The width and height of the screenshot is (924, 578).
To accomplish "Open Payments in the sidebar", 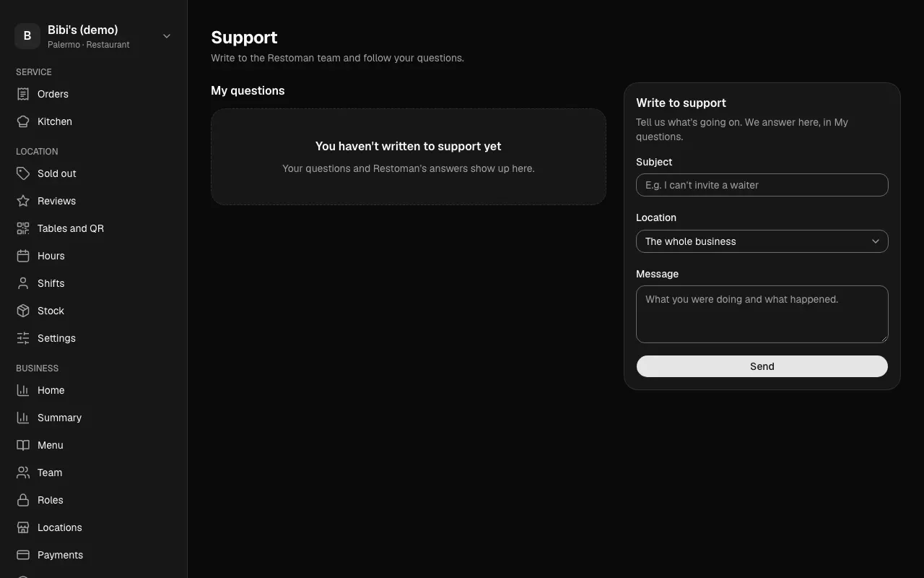I will 94,555.
